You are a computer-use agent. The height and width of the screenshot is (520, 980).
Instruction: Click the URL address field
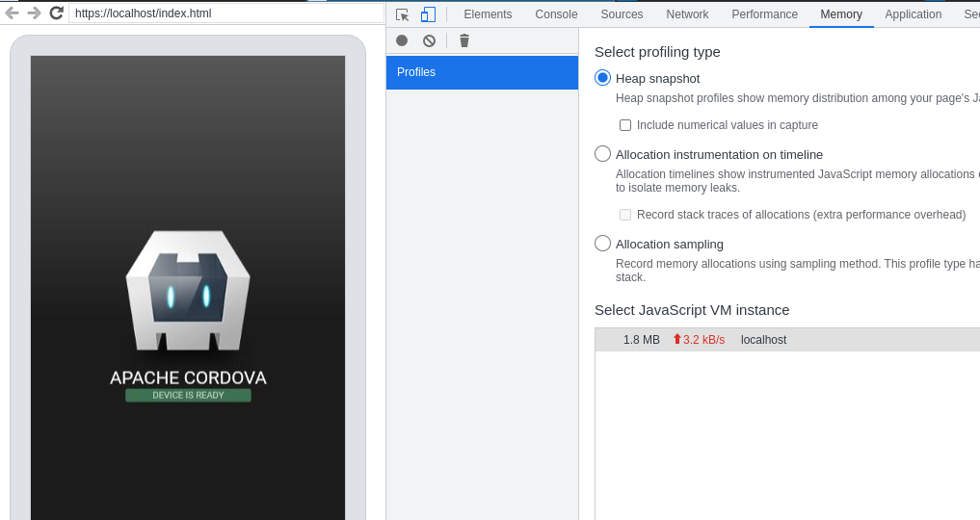coord(226,13)
